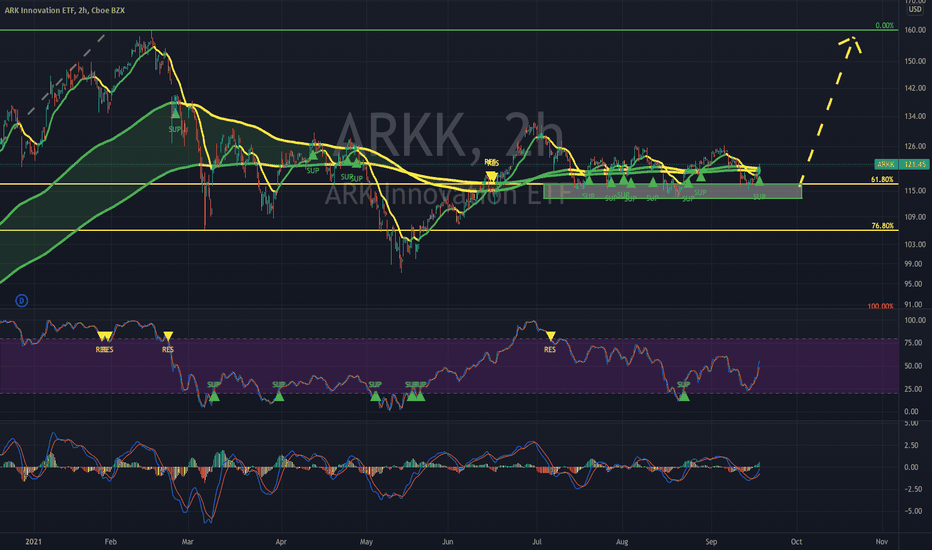Click the 99.00 price axis value
The width and height of the screenshot is (932, 550).
[916, 264]
